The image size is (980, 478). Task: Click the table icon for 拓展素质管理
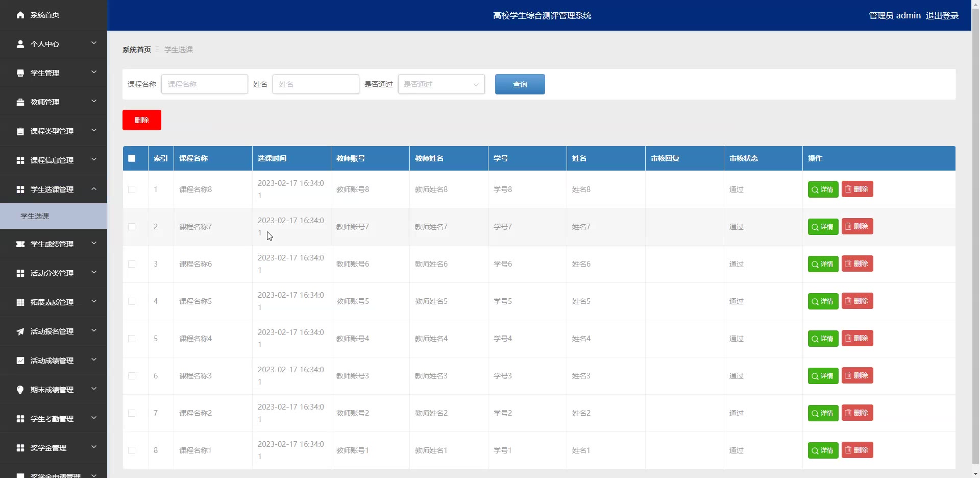point(20,302)
